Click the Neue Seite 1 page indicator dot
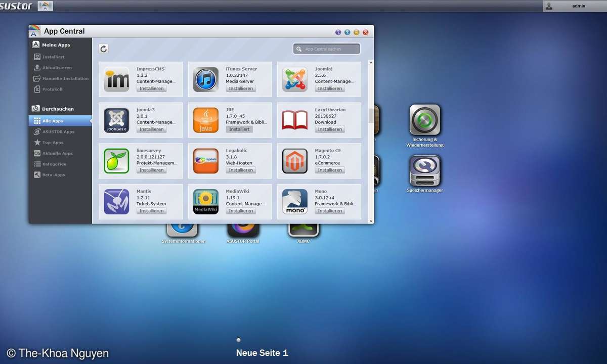Image resolution: width=607 pixels, height=364 pixels. [239, 340]
